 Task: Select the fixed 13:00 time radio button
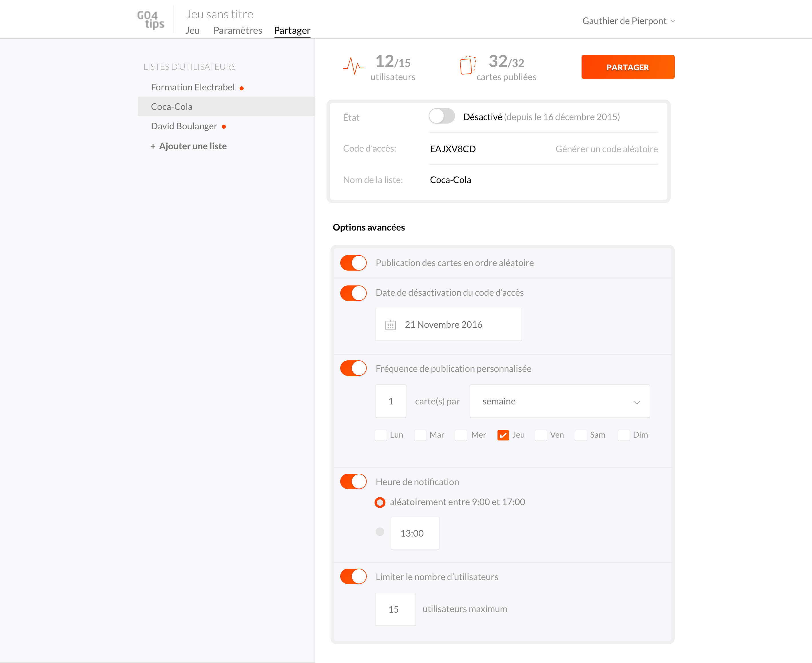(x=380, y=532)
